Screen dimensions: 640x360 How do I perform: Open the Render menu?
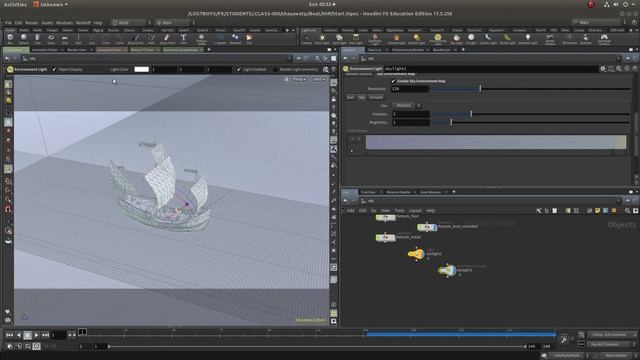31,23
